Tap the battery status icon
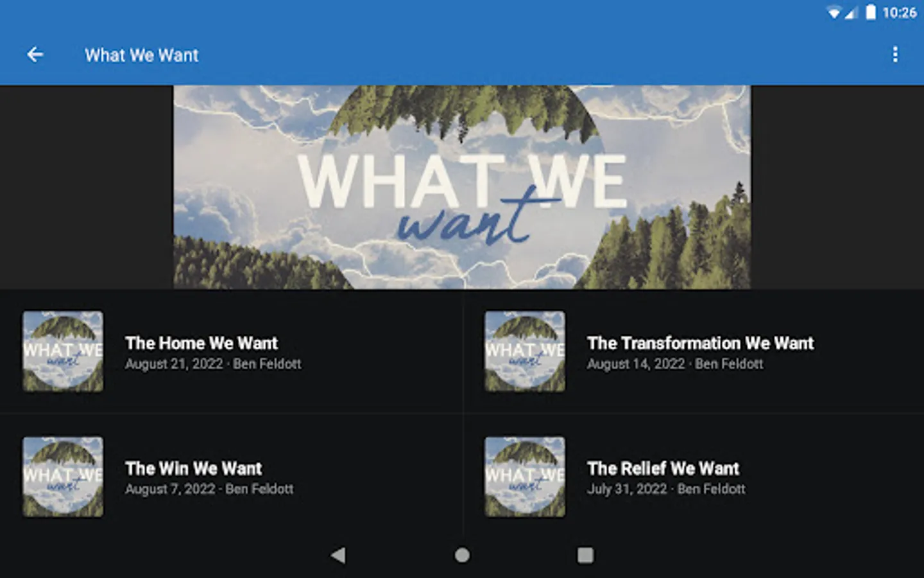924x578 pixels. point(871,12)
